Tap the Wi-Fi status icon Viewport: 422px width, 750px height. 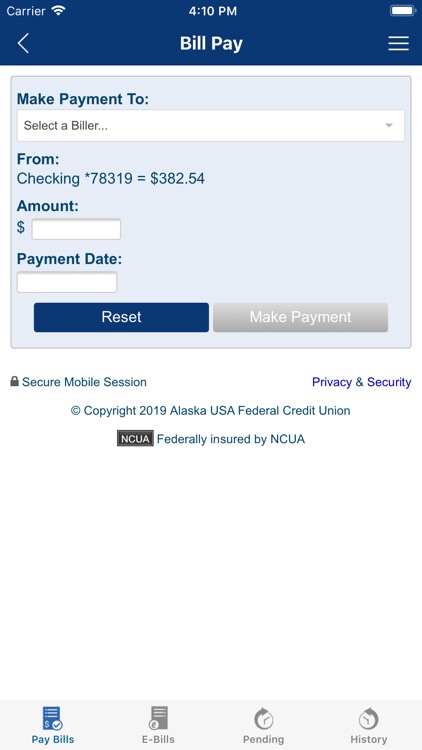pyautogui.click(x=58, y=11)
